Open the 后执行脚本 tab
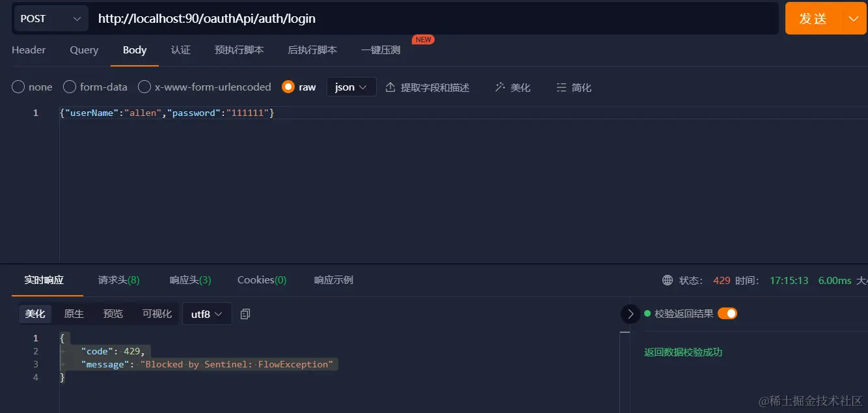Screen dimensions: 868x413 (312, 50)
